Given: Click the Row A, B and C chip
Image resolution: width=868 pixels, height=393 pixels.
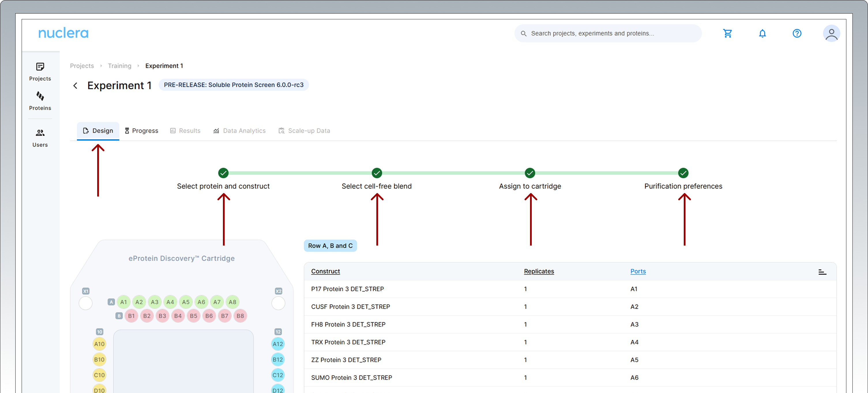Looking at the screenshot, I should [330, 246].
